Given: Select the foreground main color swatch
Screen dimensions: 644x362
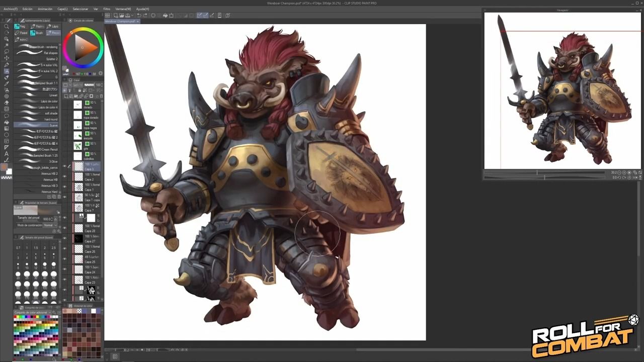Looking at the screenshot, I should pyautogui.click(x=4, y=166).
